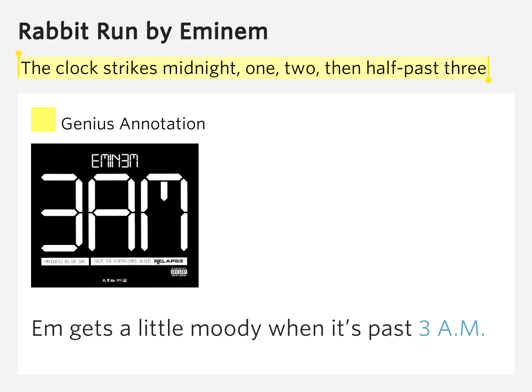Click the "Em gets a little moody" annotation text
532x392 pixels.
click(x=222, y=329)
